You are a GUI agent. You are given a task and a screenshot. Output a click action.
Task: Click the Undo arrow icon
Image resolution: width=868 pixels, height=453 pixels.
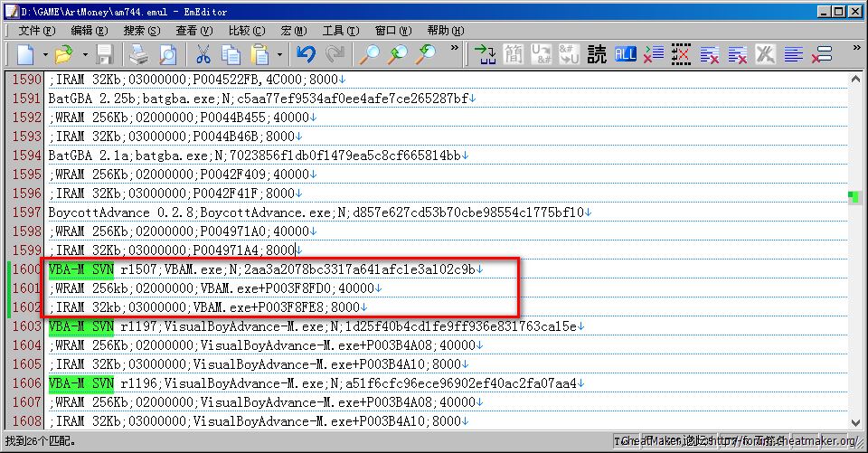pos(306,55)
